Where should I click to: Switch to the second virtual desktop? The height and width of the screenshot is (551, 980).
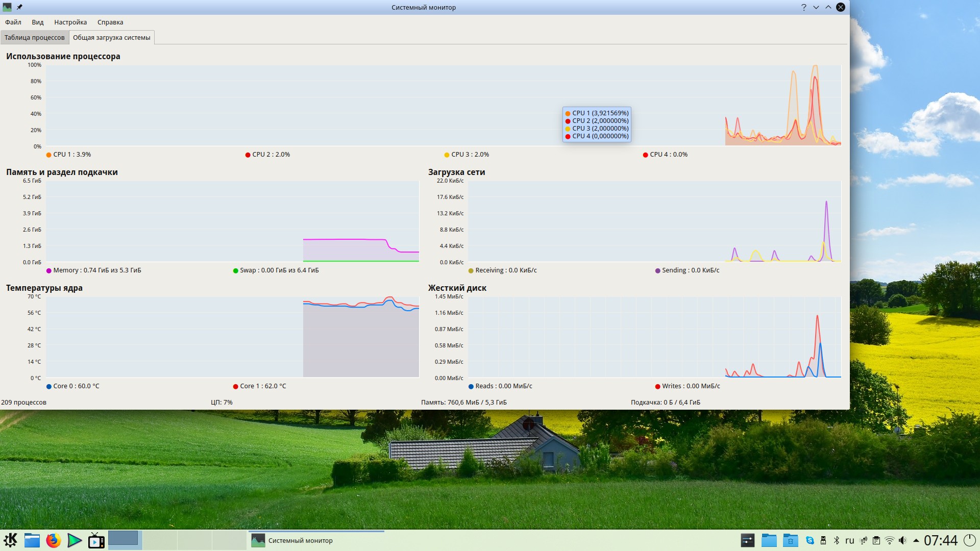[159, 540]
